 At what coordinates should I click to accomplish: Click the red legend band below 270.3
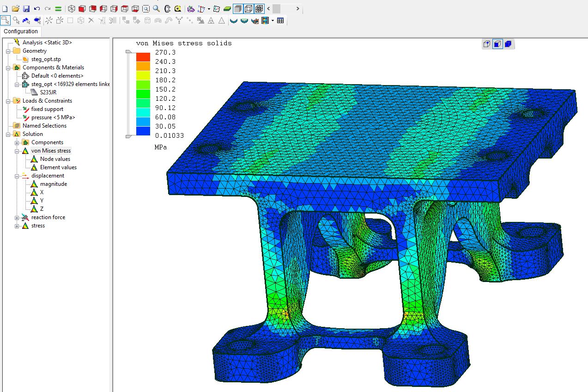[143, 57]
